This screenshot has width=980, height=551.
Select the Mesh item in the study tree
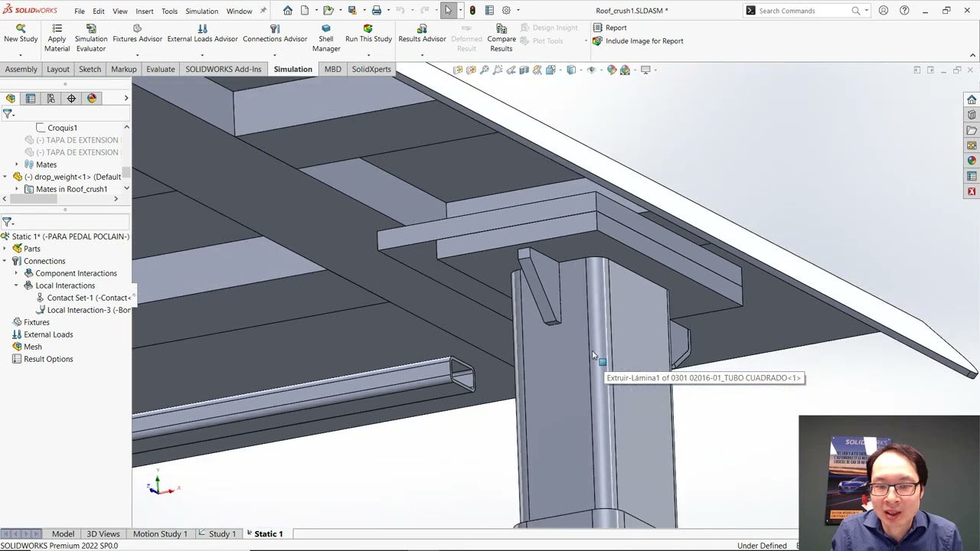(27, 347)
